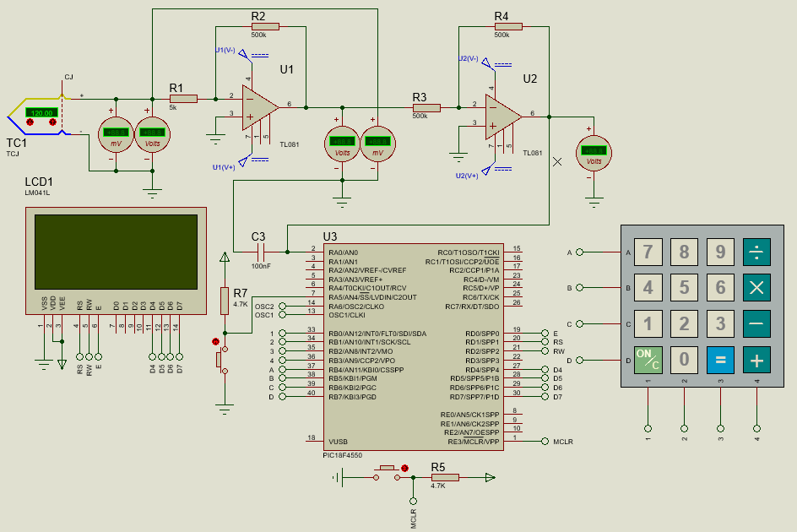The height and width of the screenshot is (532, 797).
Task: Select the ground symbol below U2 pin 3
Action: (x=458, y=155)
